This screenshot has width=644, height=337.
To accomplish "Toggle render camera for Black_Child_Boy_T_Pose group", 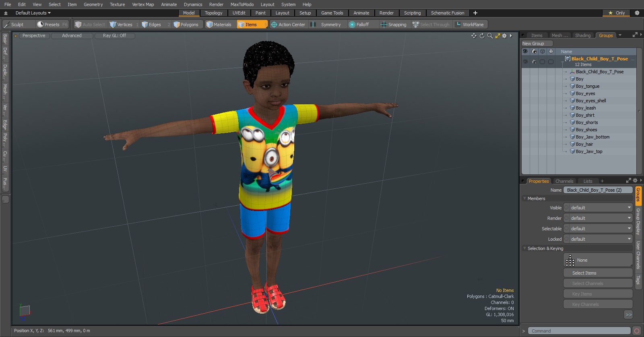I will 534,62.
